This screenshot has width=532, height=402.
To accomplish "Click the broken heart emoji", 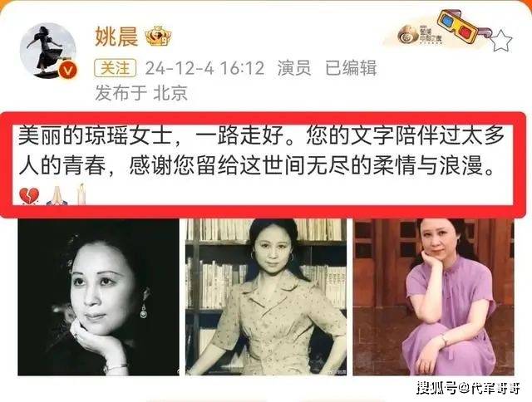I will 29,196.
